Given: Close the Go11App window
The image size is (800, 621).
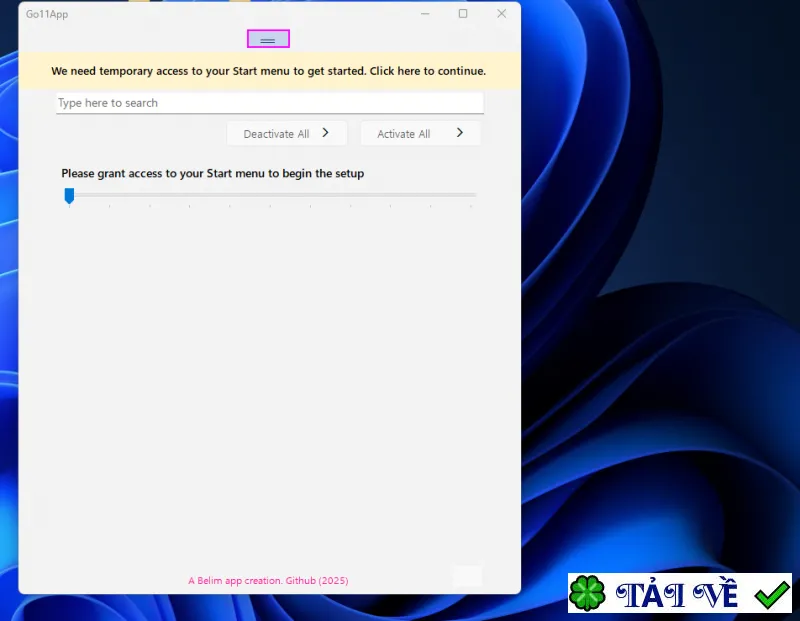Looking at the screenshot, I should pyautogui.click(x=502, y=14).
